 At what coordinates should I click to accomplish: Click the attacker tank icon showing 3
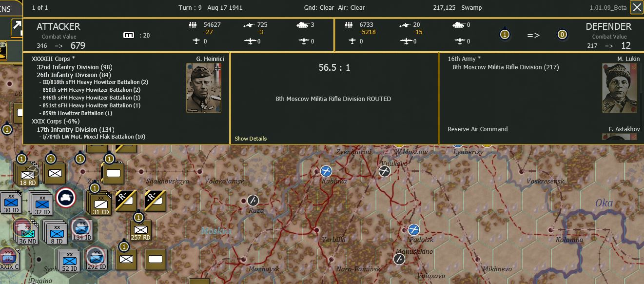point(303,25)
